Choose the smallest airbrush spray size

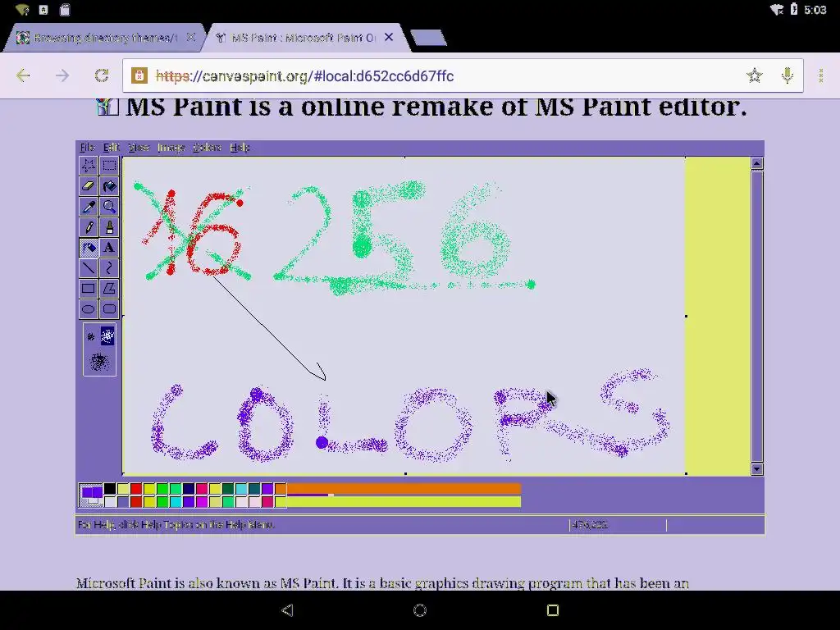[90, 336]
